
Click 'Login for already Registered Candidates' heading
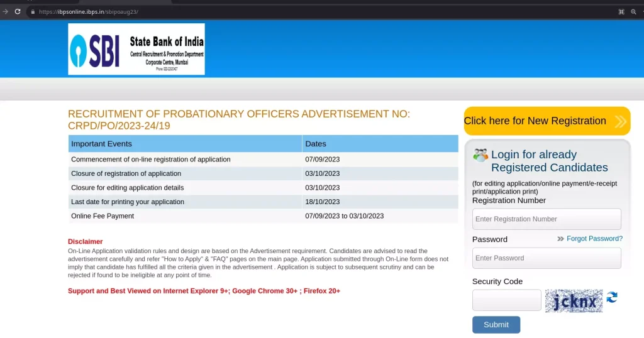tap(549, 161)
